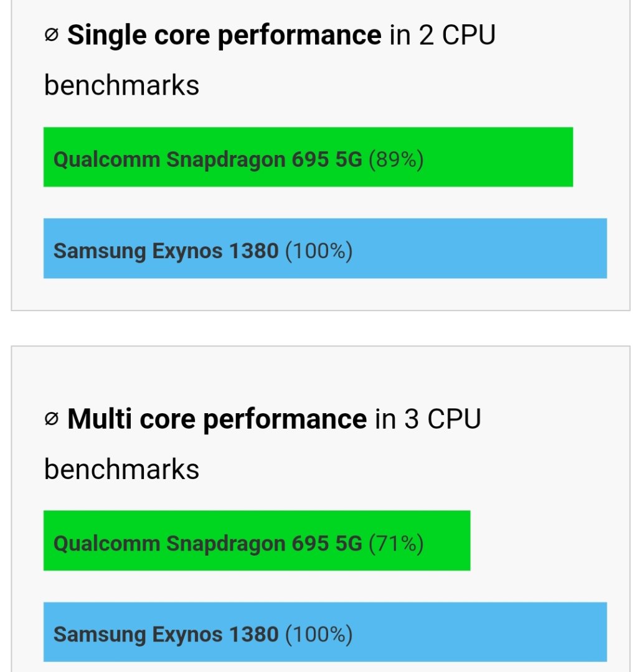The width and height of the screenshot is (642, 672).
Task: Click the blue Exynos 1380 multi core bar
Action: pyautogui.click(x=325, y=632)
